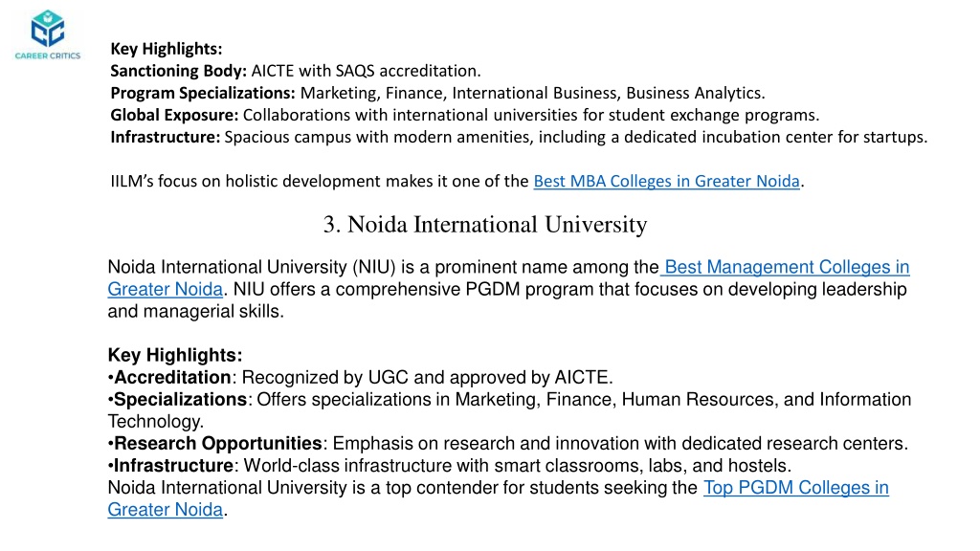Click the Specializations bullet mentioning Human Resources
Viewport: 980px width, 551px height.
(x=509, y=409)
